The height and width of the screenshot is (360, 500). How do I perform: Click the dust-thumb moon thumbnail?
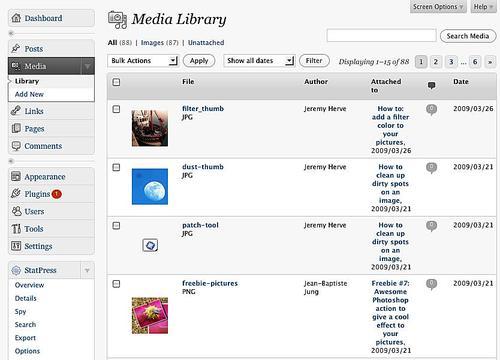[150, 186]
